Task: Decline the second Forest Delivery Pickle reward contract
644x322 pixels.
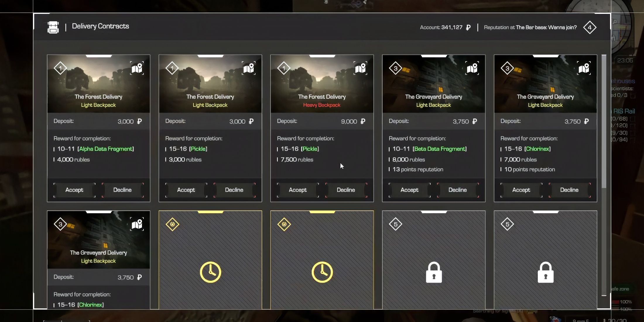Action: [x=345, y=190]
